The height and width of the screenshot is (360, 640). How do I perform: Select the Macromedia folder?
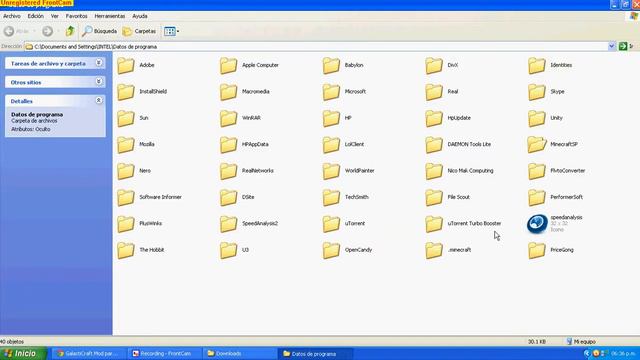click(244, 92)
